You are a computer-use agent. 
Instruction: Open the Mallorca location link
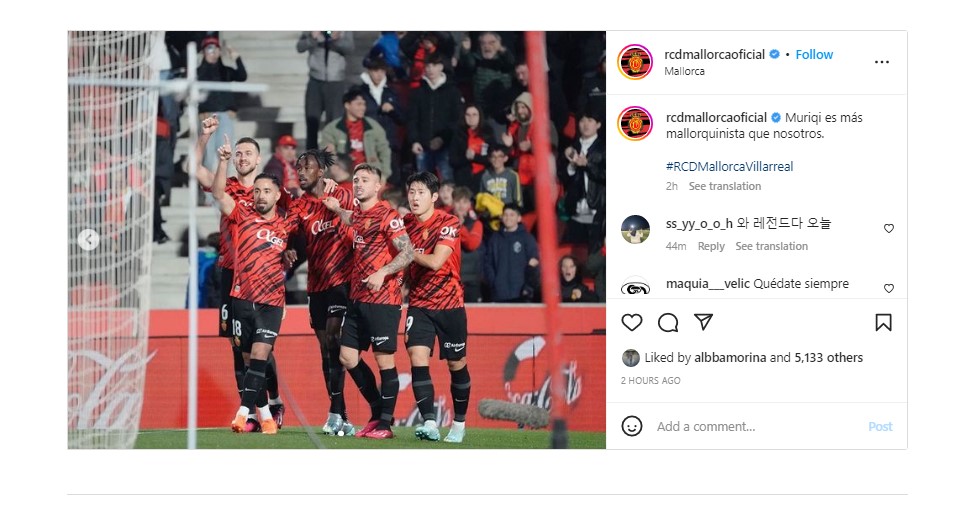(684, 71)
